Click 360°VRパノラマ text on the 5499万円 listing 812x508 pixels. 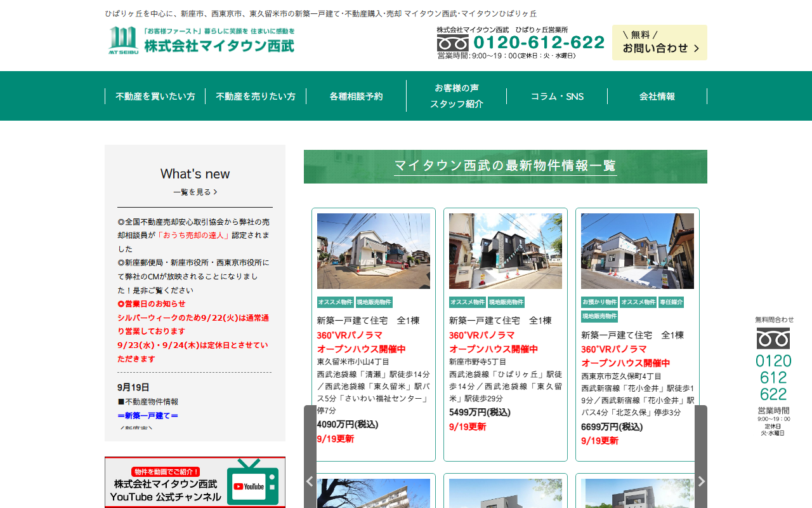(482, 335)
